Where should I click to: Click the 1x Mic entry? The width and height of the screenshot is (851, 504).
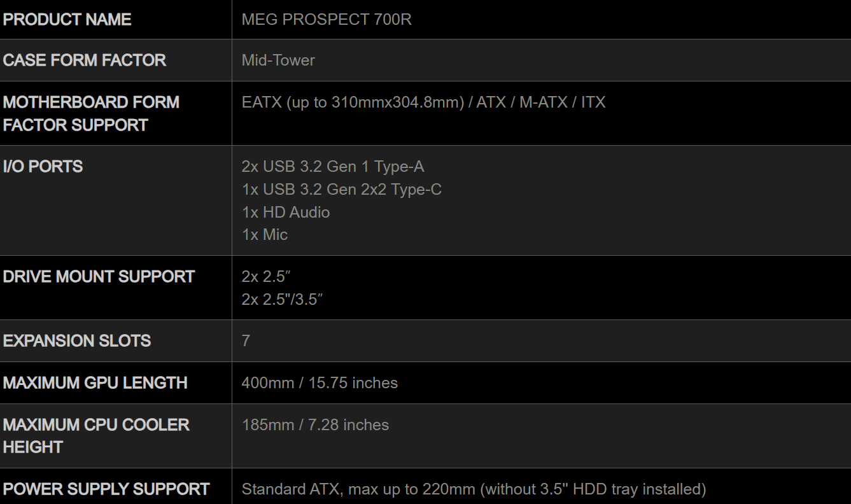(x=265, y=234)
